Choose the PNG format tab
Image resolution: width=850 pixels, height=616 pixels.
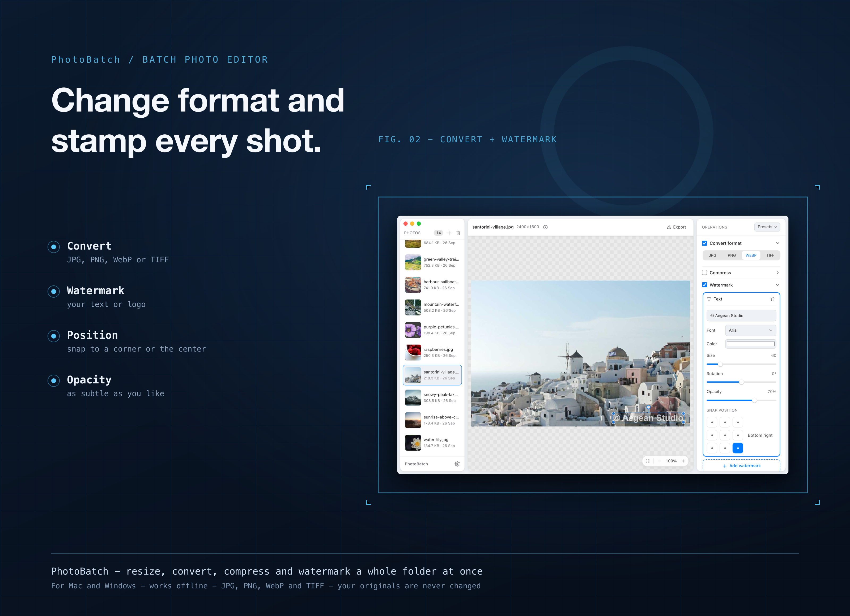[x=732, y=255]
